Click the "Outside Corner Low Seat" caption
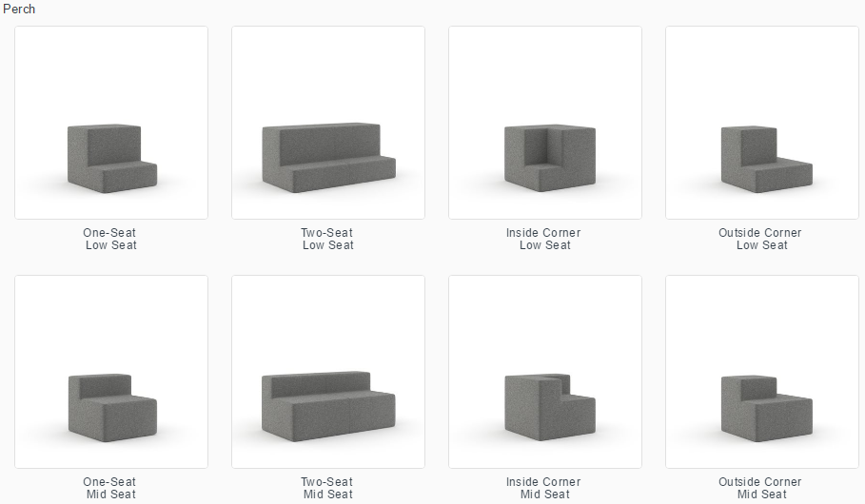The image size is (865, 504). click(x=760, y=239)
